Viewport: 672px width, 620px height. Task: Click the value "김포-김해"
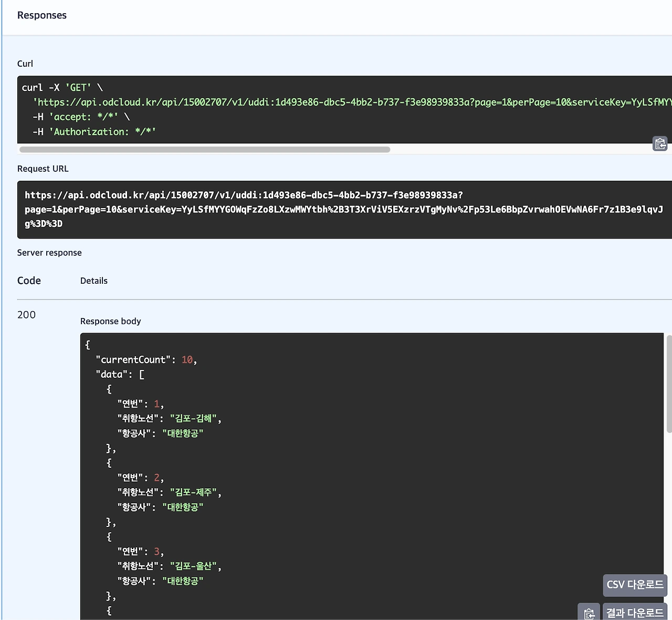(193, 419)
